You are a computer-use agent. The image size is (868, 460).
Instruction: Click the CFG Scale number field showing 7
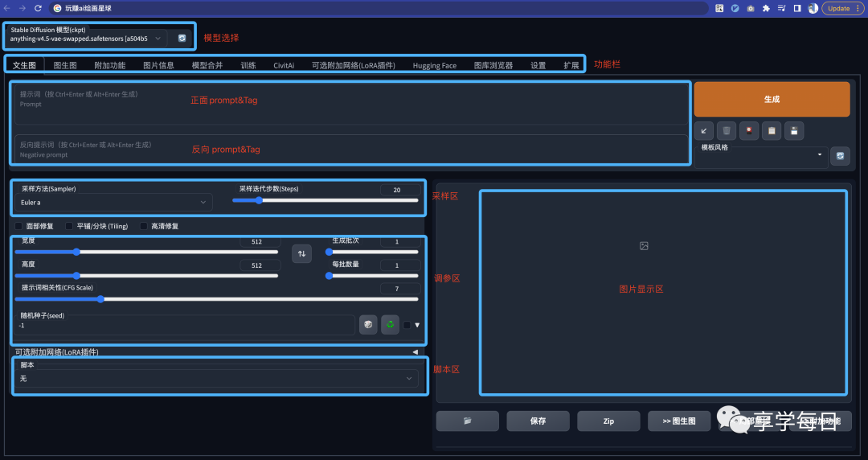[399, 289]
